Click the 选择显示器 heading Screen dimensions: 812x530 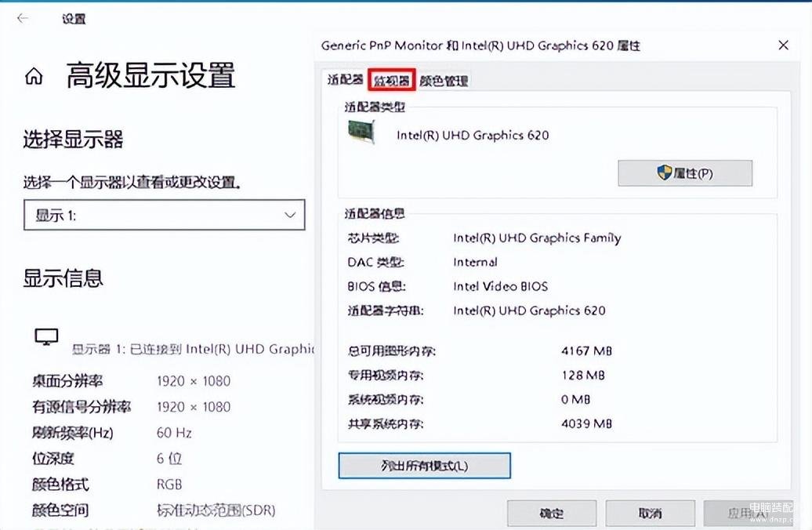[73, 139]
